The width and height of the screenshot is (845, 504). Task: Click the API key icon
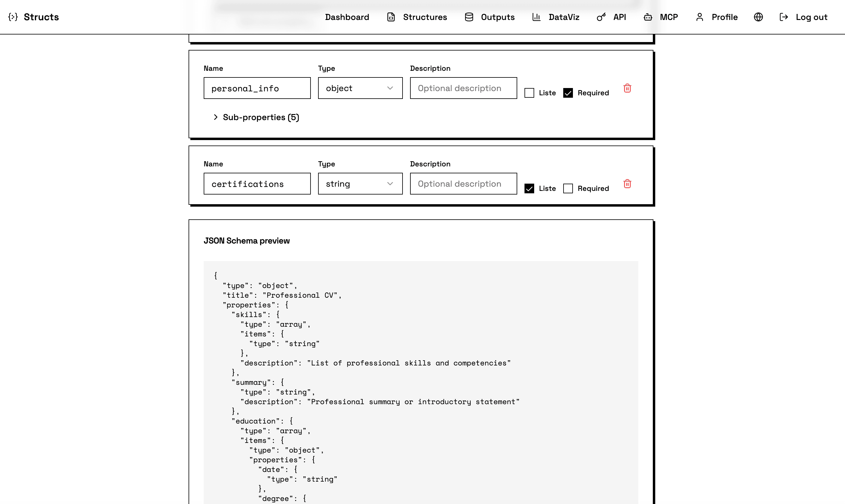601,17
